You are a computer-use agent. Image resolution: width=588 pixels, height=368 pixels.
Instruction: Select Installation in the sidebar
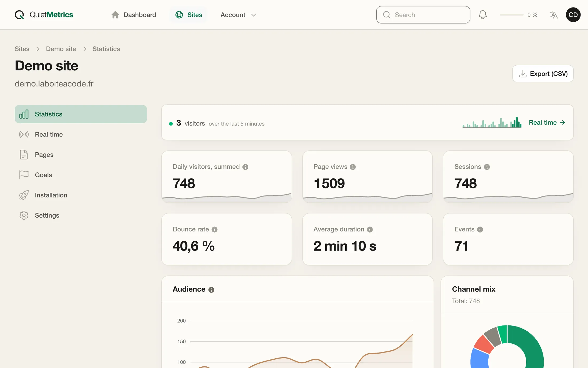click(81, 195)
